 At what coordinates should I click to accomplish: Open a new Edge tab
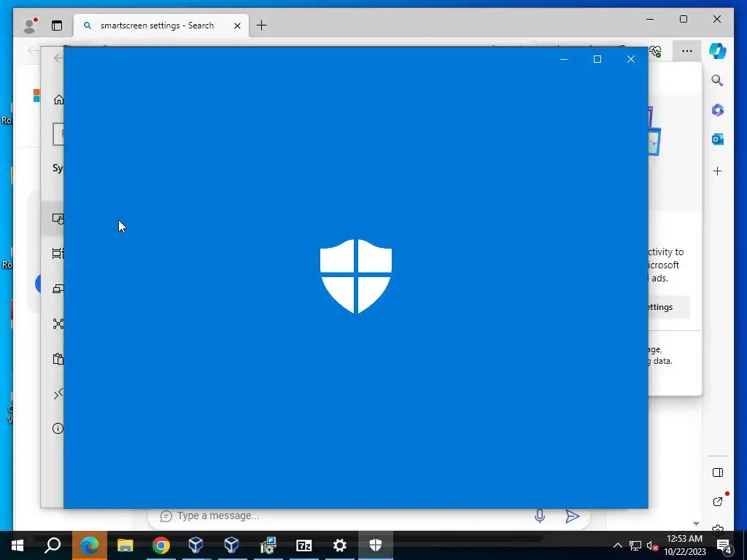pyautogui.click(x=262, y=26)
